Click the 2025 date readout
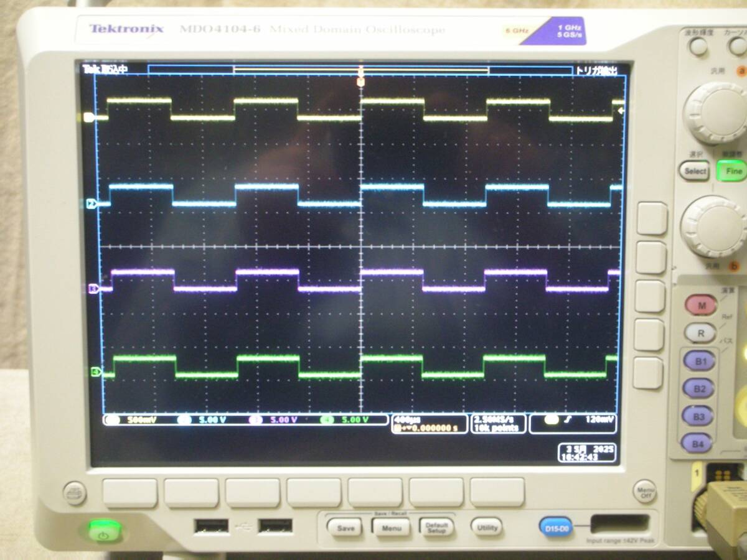This screenshot has width=747, height=560. [x=602, y=448]
